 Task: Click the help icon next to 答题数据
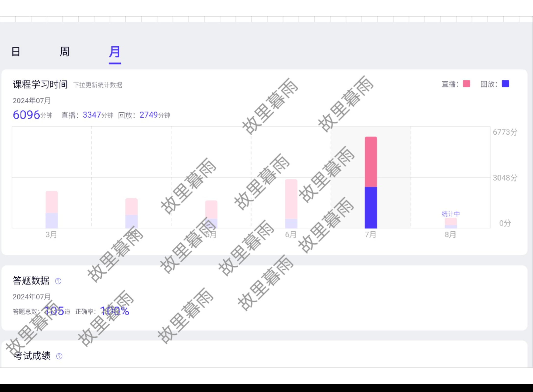[58, 281]
